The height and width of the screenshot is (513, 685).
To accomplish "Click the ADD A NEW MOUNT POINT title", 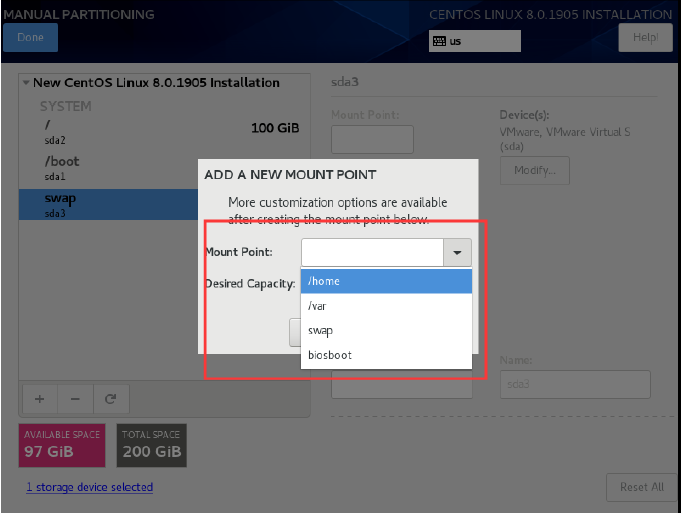I will 290,175.
